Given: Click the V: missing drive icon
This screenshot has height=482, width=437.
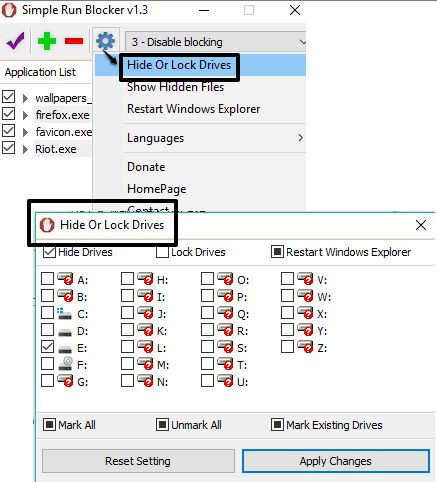Looking at the screenshot, I should pyautogui.click(x=305, y=279).
